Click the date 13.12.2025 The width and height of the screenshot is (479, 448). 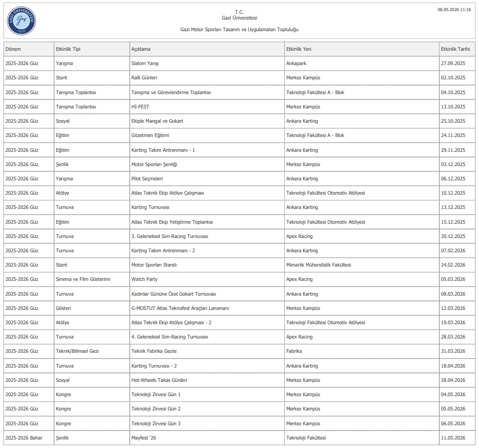coord(453,207)
